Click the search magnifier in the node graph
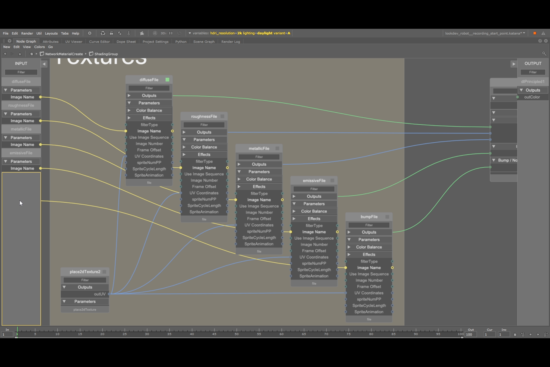 point(544,54)
